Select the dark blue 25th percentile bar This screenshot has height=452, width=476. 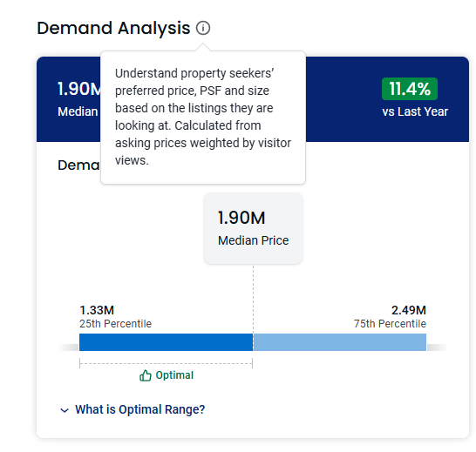coord(166,342)
